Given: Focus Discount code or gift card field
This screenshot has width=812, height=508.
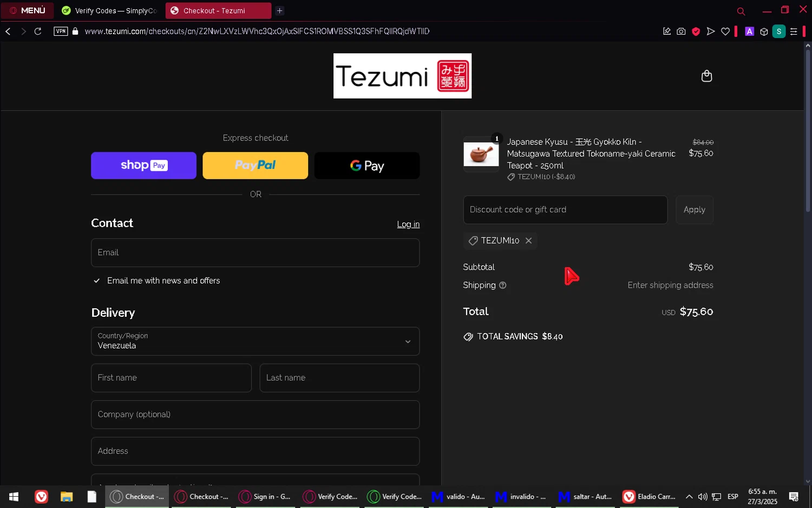Looking at the screenshot, I should pyautogui.click(x=565, y=210).
